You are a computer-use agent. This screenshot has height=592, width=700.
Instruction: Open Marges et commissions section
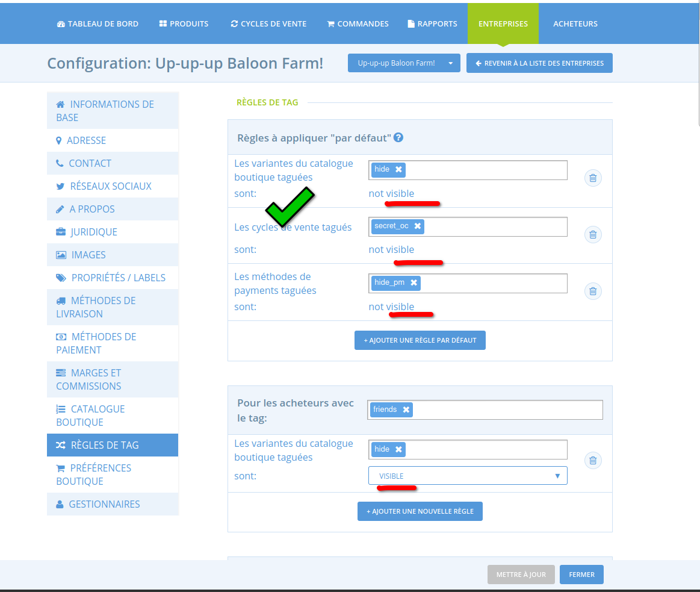tap(113, 379)
